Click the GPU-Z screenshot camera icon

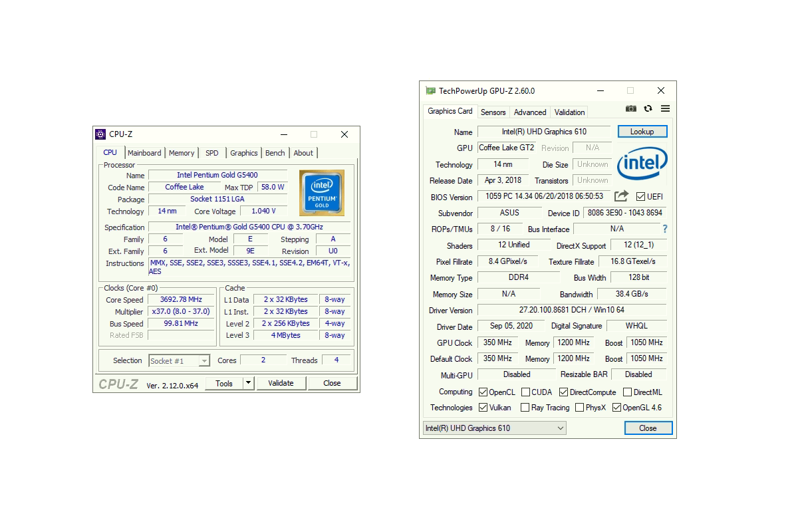[x=631, y=108]
